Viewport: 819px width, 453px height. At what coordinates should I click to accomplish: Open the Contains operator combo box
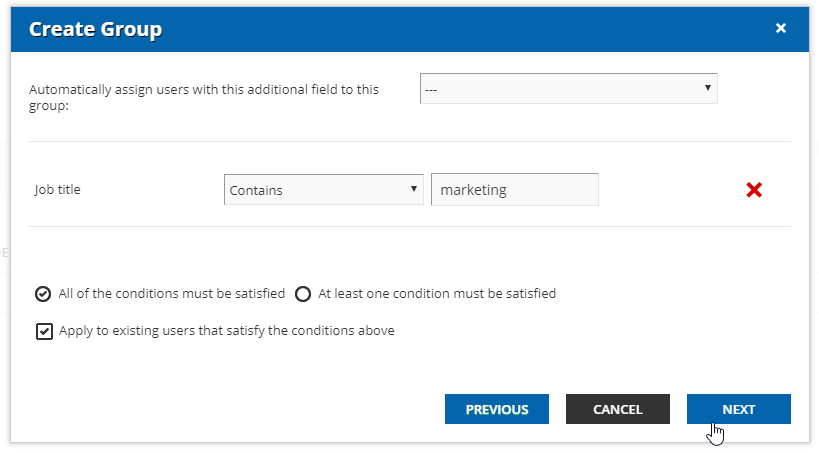(x=323, y=190)
